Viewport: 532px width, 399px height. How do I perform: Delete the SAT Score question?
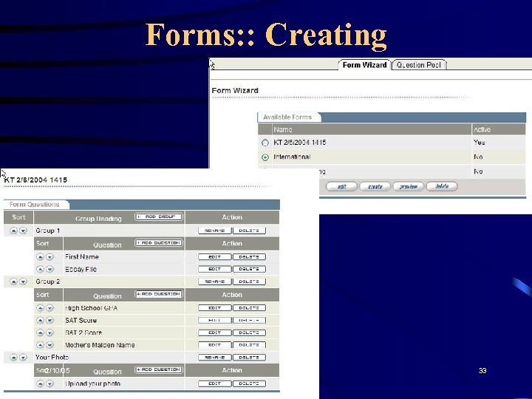249,320
